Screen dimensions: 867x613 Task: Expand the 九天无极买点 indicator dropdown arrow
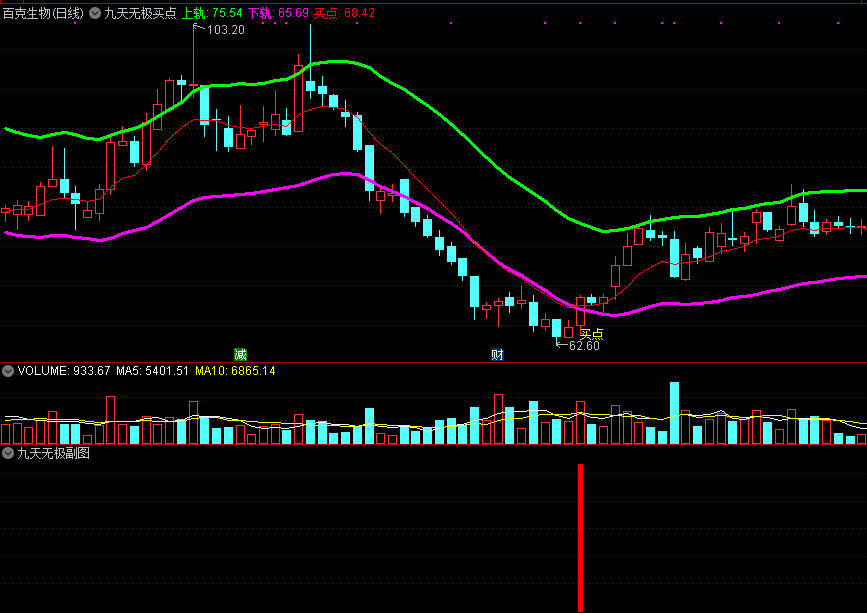coord(95,13)
